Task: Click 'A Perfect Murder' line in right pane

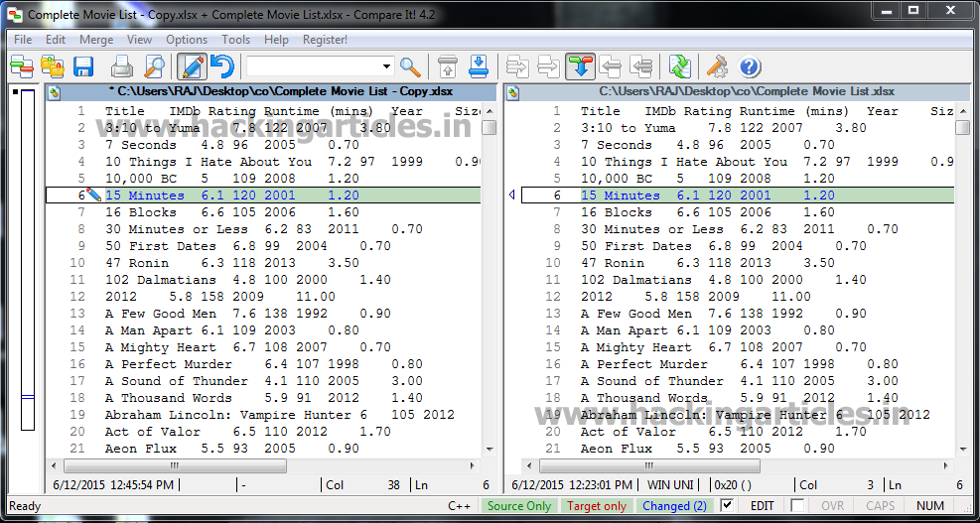Action: [x=739, y=364]
